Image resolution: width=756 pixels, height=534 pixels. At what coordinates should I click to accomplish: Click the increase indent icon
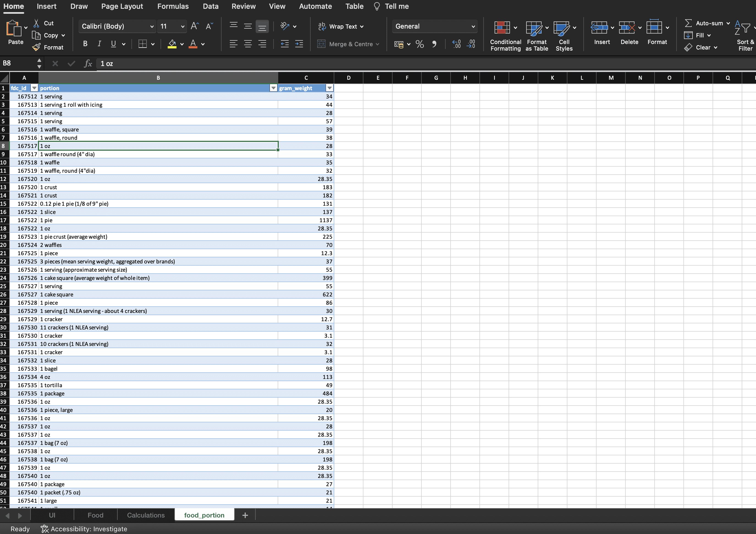299,44
